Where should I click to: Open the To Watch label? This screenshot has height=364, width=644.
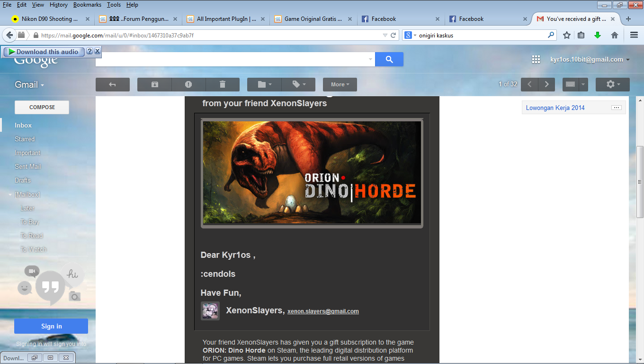click(33, 249)
